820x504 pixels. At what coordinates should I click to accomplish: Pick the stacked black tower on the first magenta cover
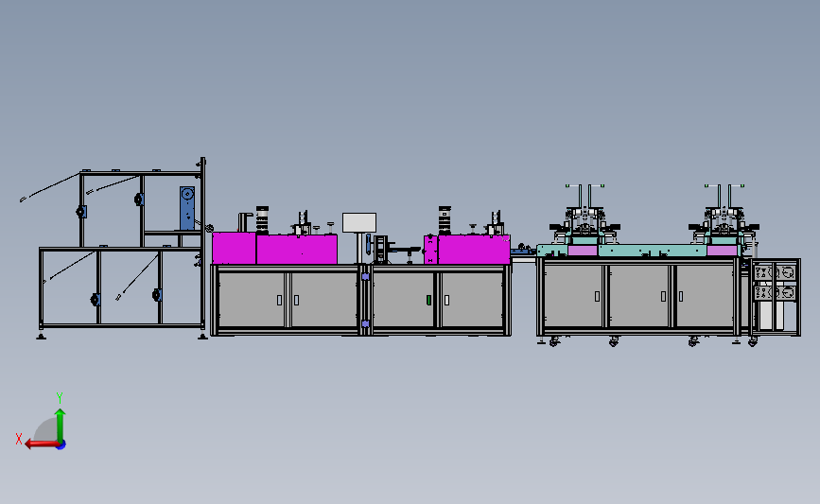(x=262, y=219)
